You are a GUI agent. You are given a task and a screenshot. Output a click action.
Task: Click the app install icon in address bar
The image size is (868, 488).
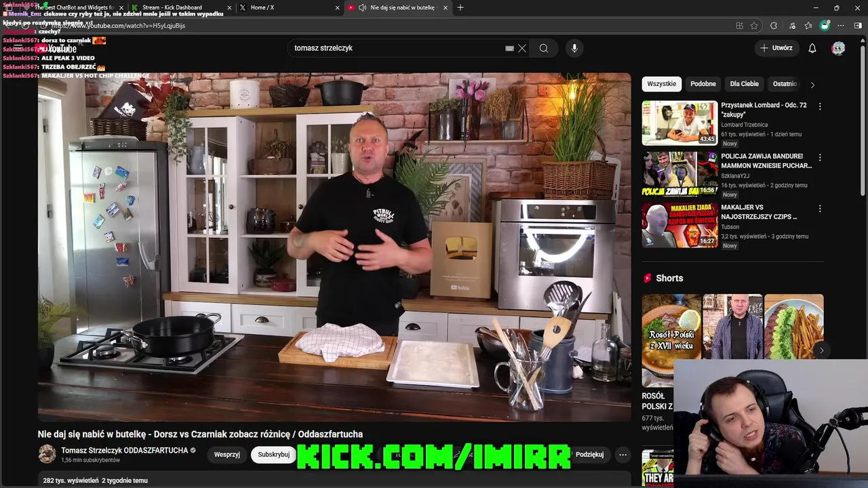click(x=739, y=26)
